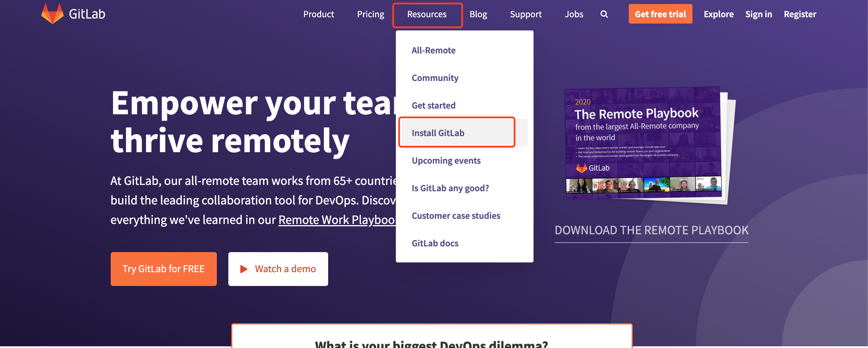Image resolution: width=868 pixels, height=348 pixels.
Task: Open the Resources dropdown menu
Action: 427,14
